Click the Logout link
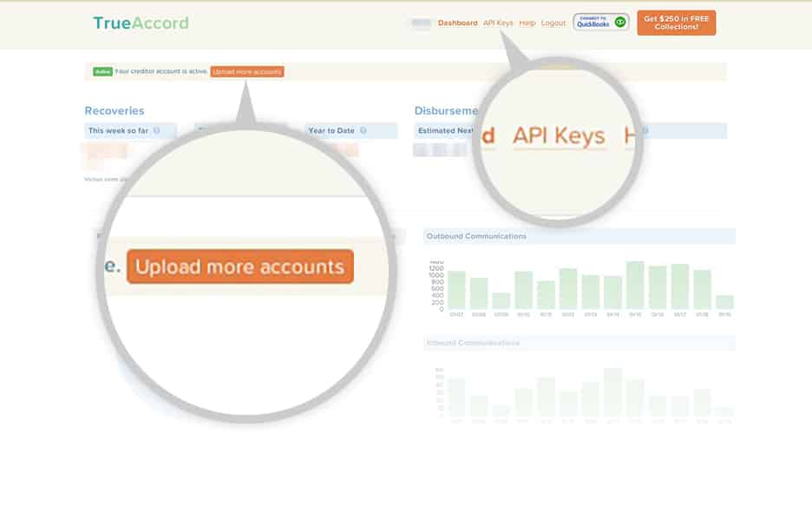The height and width of the screenshot is (520, 812). pyautogui.click(x=553, y=23)
